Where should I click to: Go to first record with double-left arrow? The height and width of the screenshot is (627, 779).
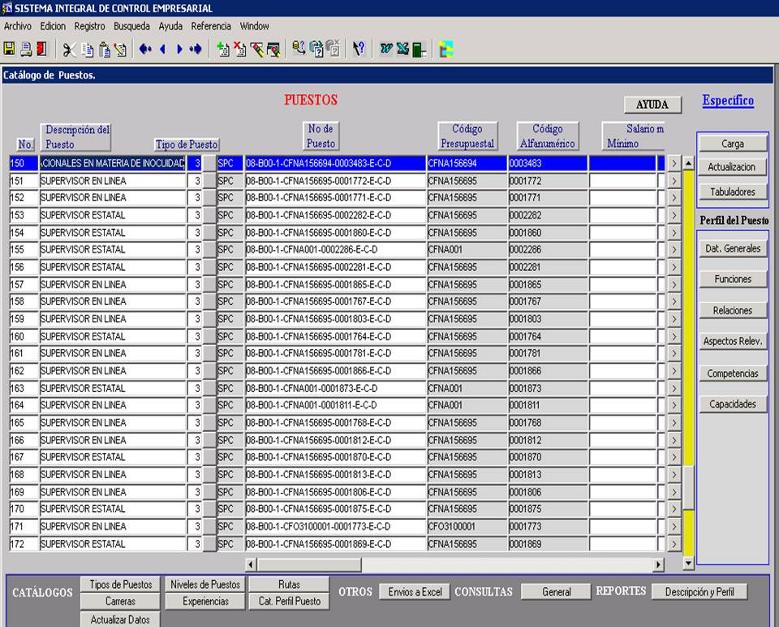click(x=146, y=49)
